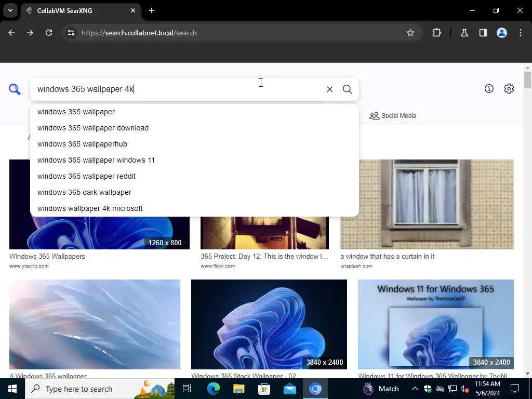Click the taskbar search box
532x399 pixels.
[x=100, y=389]
